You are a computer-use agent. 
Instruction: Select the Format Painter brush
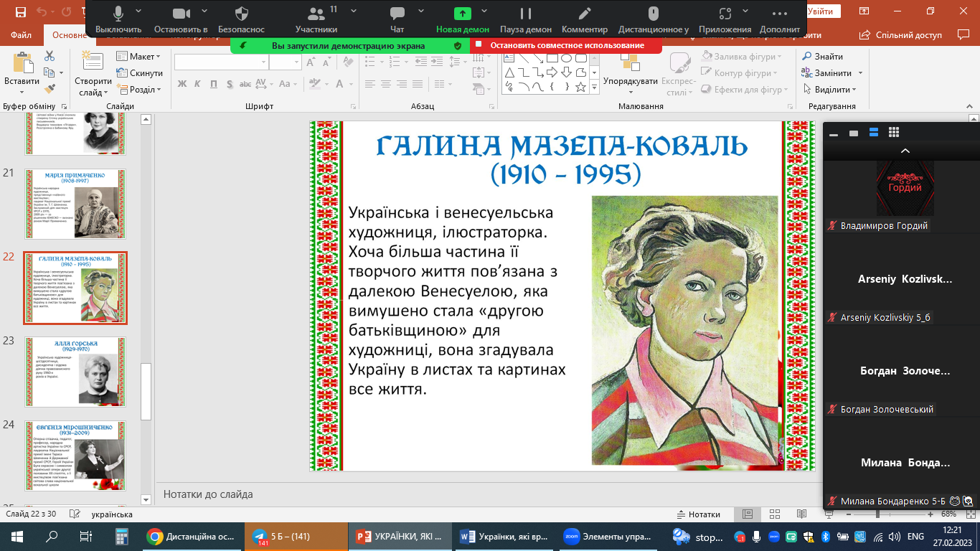[x=49, y=90]
